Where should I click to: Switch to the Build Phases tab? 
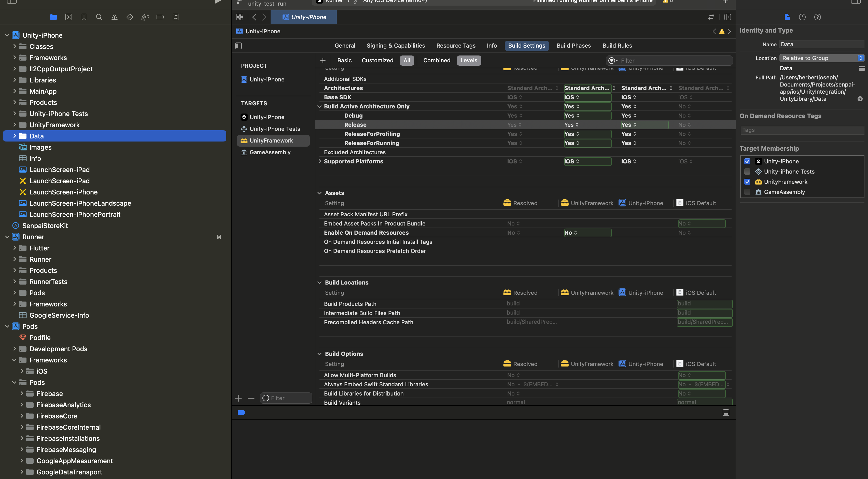573,46
